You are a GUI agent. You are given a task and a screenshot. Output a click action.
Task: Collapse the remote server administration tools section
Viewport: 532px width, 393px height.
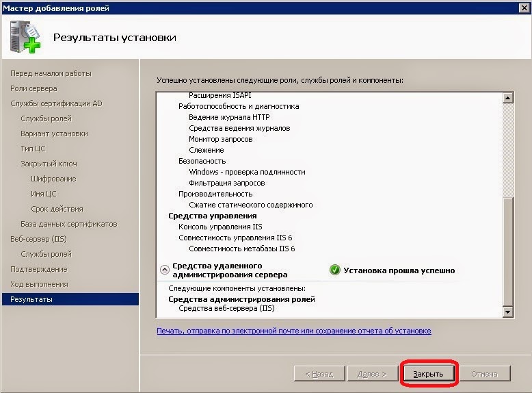point(165,270)
